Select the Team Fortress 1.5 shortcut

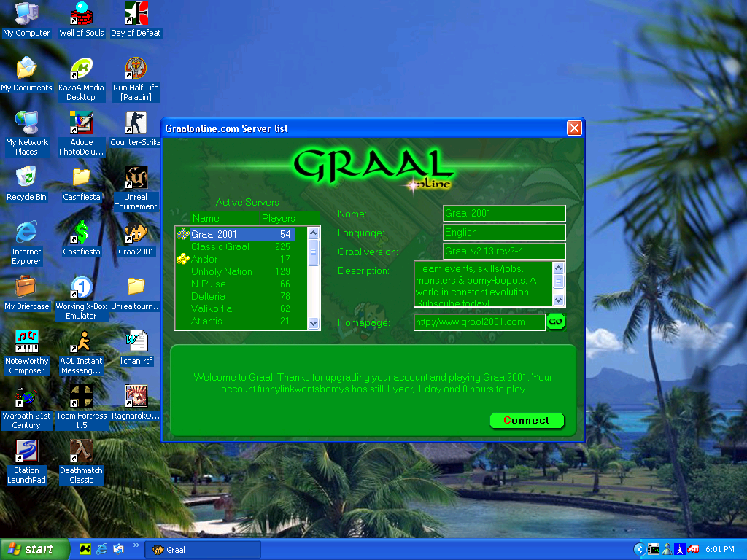coord(82,408)
